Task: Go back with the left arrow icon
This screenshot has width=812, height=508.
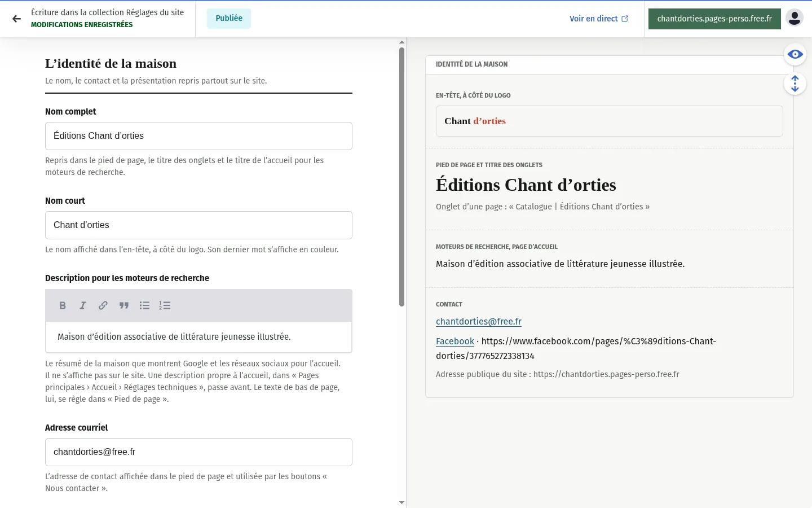Action: 16,19
